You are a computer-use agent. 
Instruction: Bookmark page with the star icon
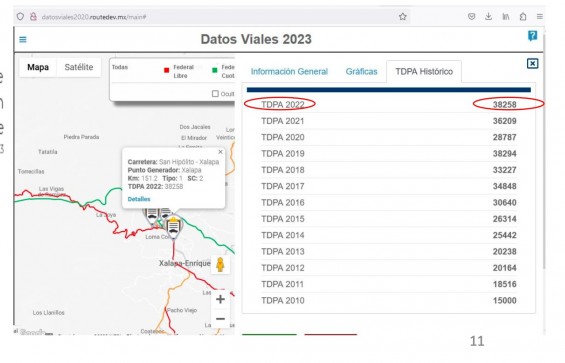coord(402,17)
